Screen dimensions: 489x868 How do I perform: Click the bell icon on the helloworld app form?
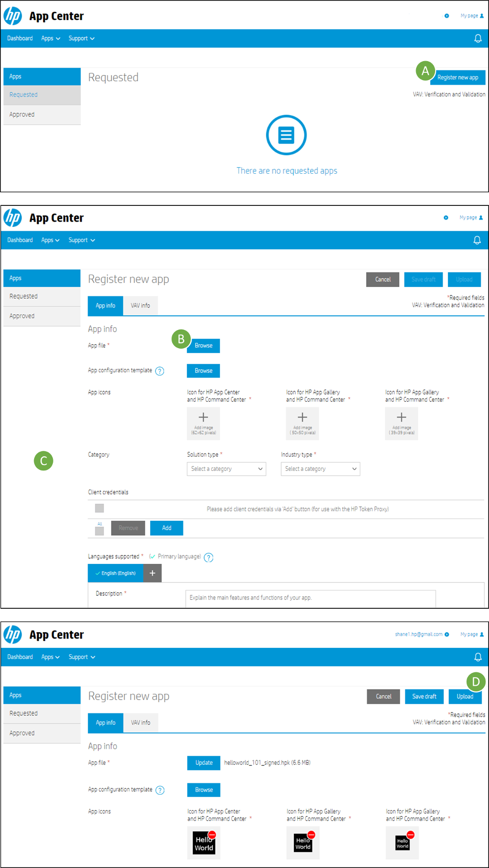click(478, 657)
